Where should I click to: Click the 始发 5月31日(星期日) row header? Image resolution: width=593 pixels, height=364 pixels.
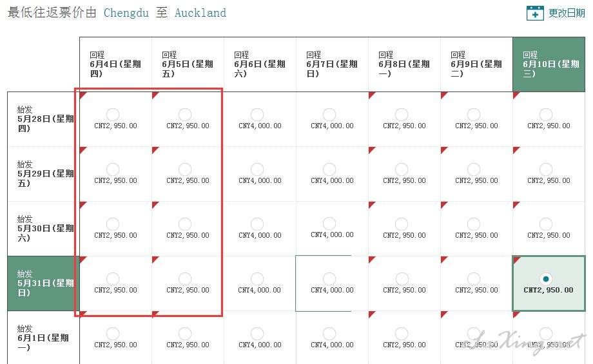pyautogui.click(x=43, y=283)
